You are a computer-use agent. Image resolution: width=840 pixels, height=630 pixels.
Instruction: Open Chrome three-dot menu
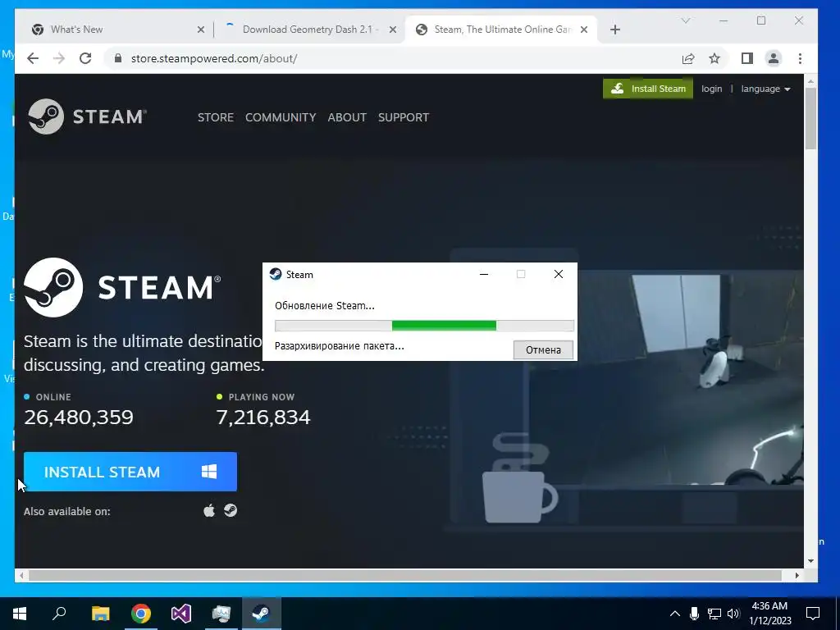(x=801, y=58)
